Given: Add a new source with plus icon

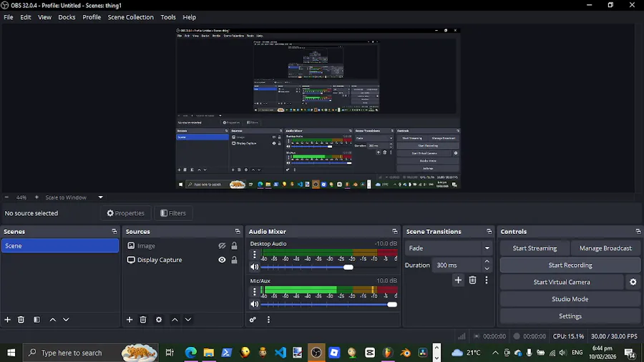Looking at the screenshot, I should click(x=130, y=319).
